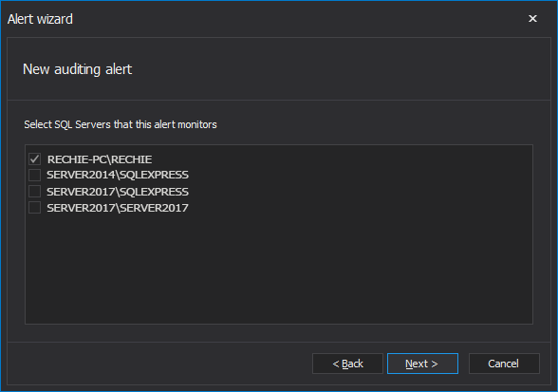Proceed with the Next button
Image resolution: width=558 pixels, height=392 pixels.
(422, 364)
